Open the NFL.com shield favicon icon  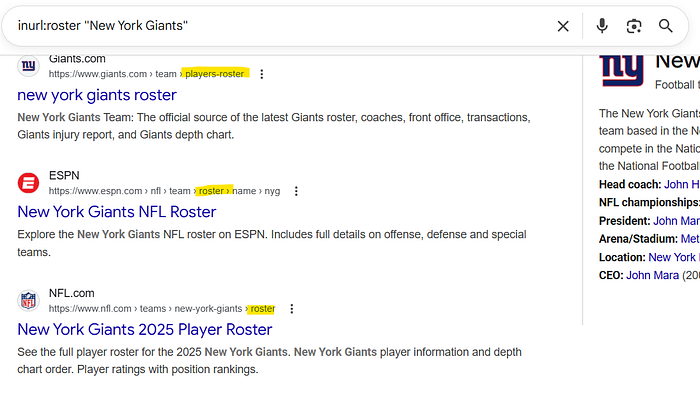tap(28, 300)
